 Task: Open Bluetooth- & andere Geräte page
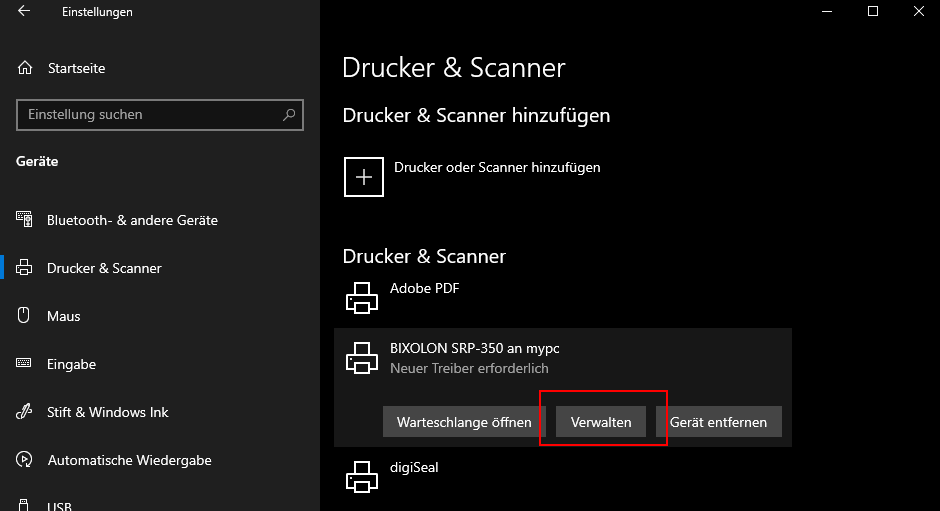(132, 220)
